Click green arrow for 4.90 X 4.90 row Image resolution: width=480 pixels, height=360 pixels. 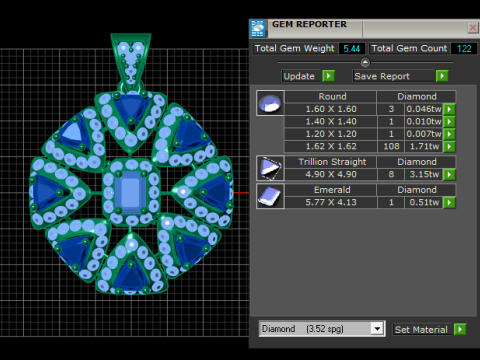449,174
